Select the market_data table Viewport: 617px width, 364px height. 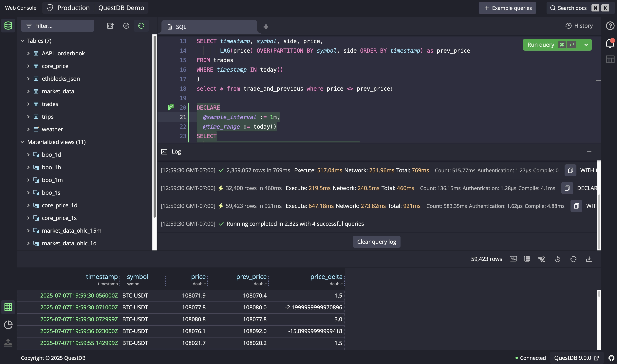pyautogui.click(x=58, y=91)
